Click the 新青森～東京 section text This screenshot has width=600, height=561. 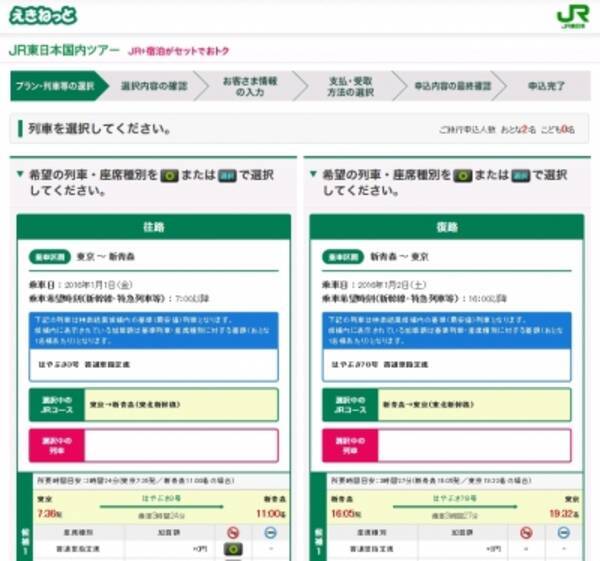tap(399, 257)
